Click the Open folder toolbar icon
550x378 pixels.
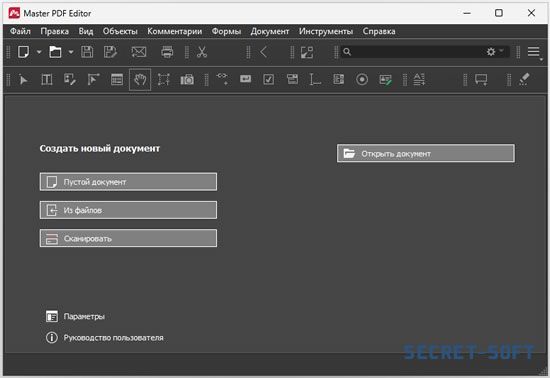(55, 52)
